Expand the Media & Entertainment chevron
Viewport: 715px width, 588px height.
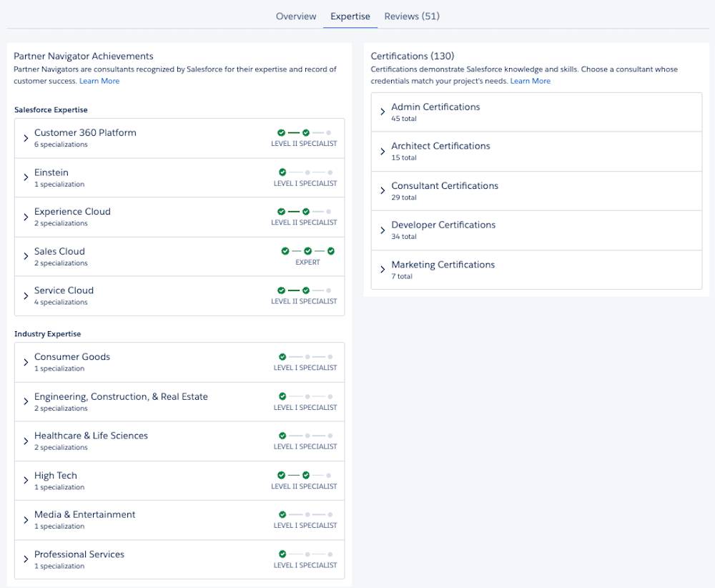tap(26, 520)
